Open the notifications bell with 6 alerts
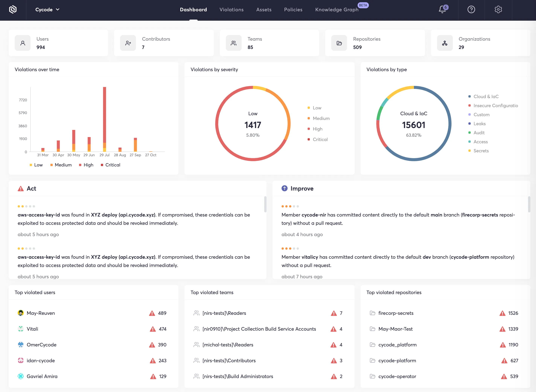Viewport: 536px width, 392px height. point(442,9)
